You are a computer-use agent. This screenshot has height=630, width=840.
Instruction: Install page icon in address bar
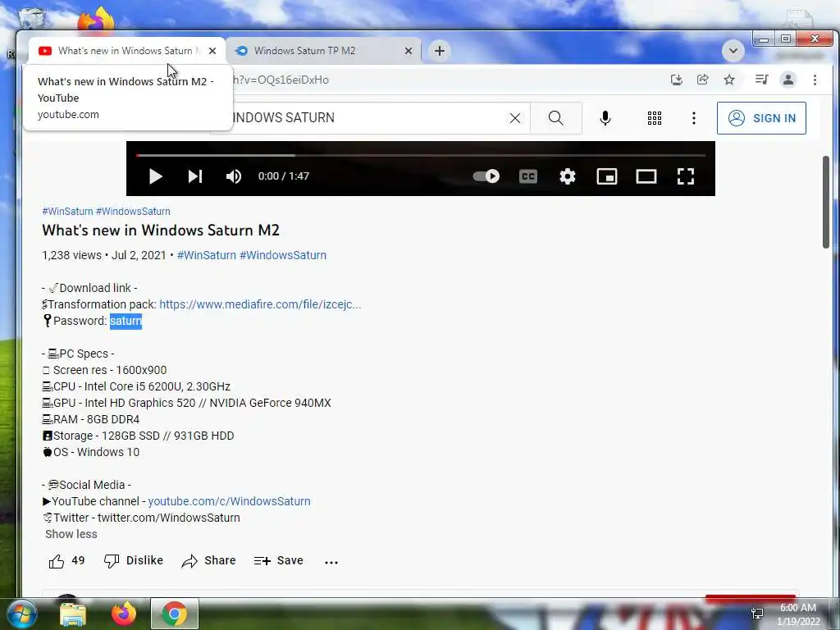pos(677,80)
